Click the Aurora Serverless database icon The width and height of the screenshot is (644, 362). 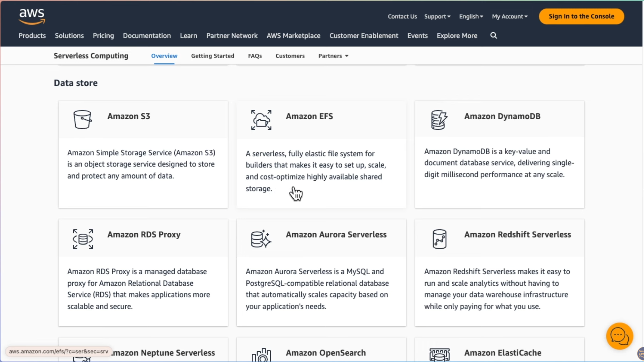261,239
